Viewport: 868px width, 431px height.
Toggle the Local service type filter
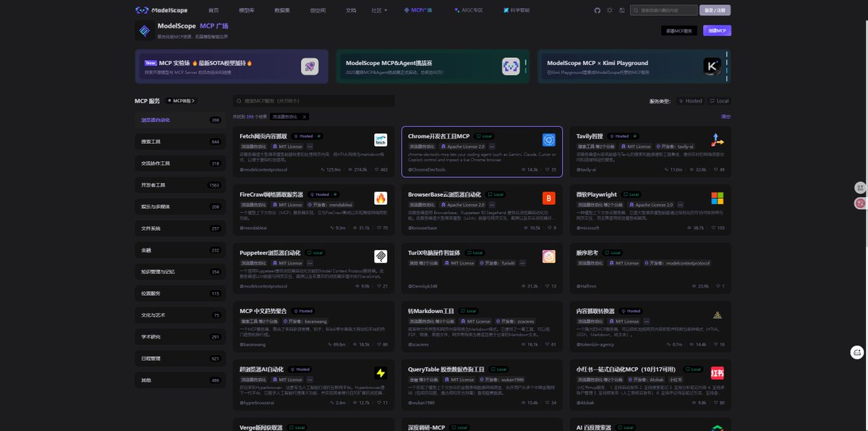(719, 101)
